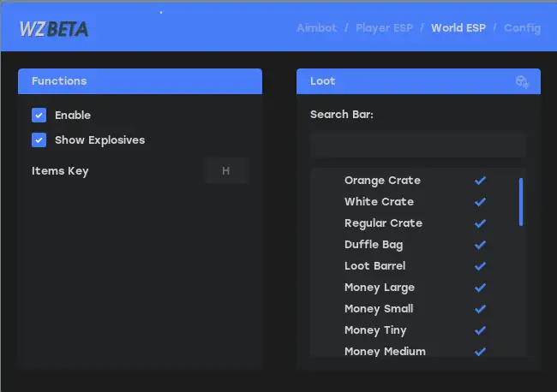Toggle the Loot Barrel checkmark

(480, 266)
